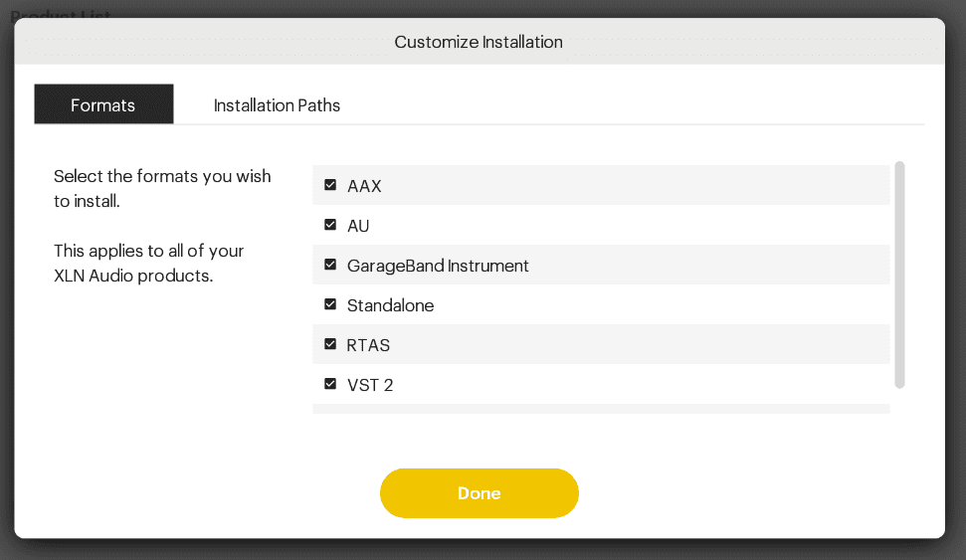This screenshot has height=560, width=966.
Task: Uncheck the AU format checkbox
Action: (x=330, y=225)
